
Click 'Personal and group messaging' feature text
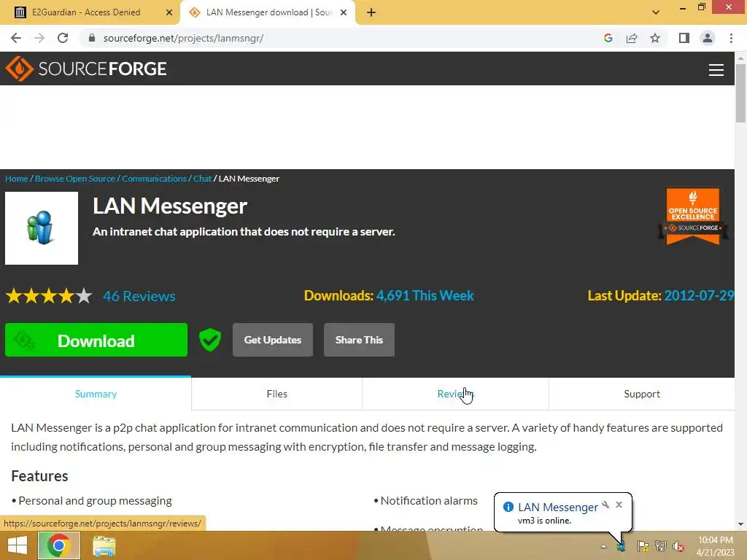point(96,501)
